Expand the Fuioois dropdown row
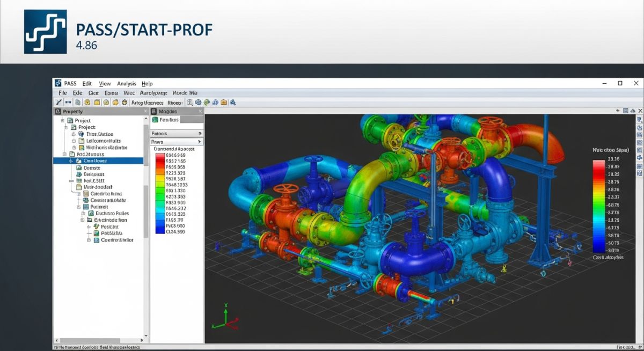The image size is (644, 351). tap(177, 134)
